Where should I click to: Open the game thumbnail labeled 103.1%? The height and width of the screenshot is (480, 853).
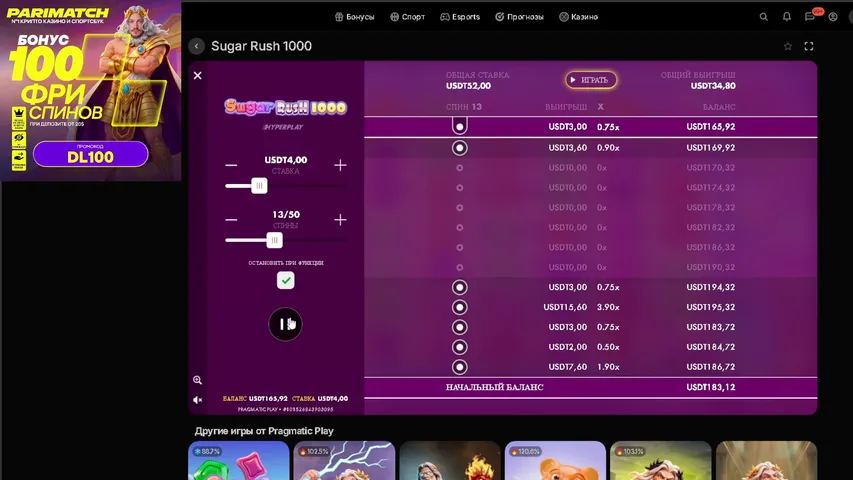[661, 460]
